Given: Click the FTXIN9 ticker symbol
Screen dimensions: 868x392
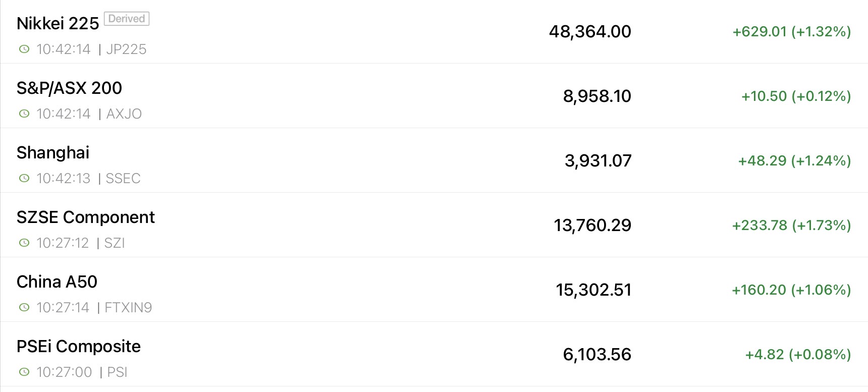Looking at the screenshot, I should [x=128, y=307].
